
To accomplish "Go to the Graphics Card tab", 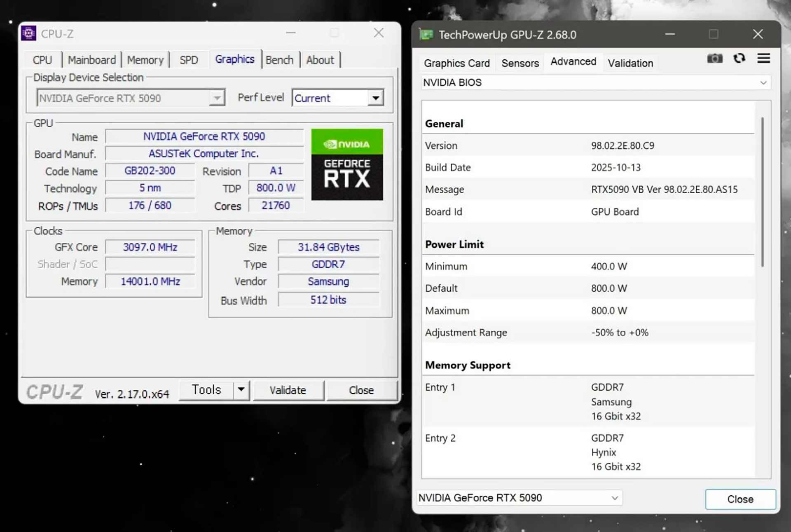I will [x=456, y=63].
